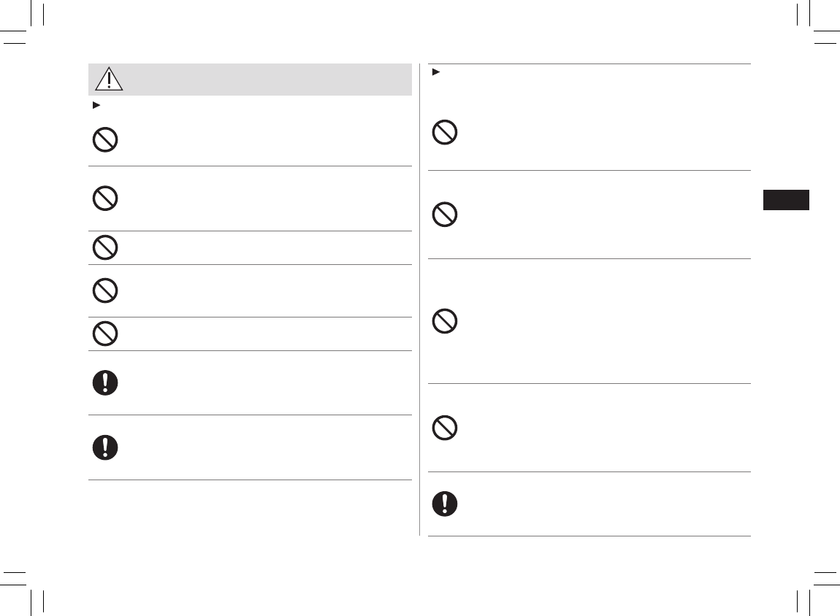Select the second prohibition icon in the right column

(x=445, y=214)
